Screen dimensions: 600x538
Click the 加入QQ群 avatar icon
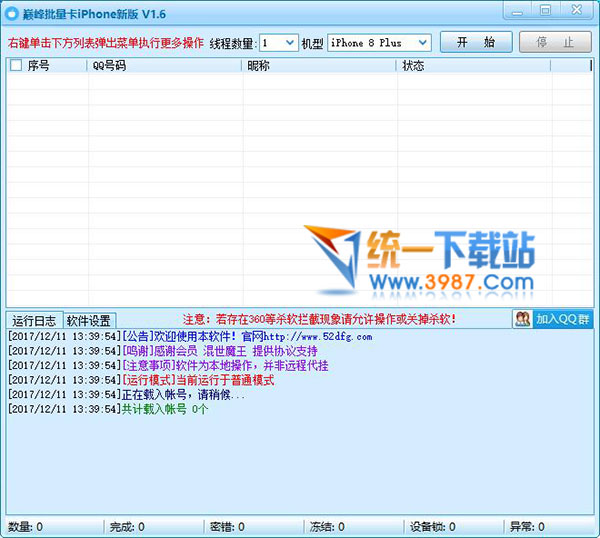[x=522, y=319]
